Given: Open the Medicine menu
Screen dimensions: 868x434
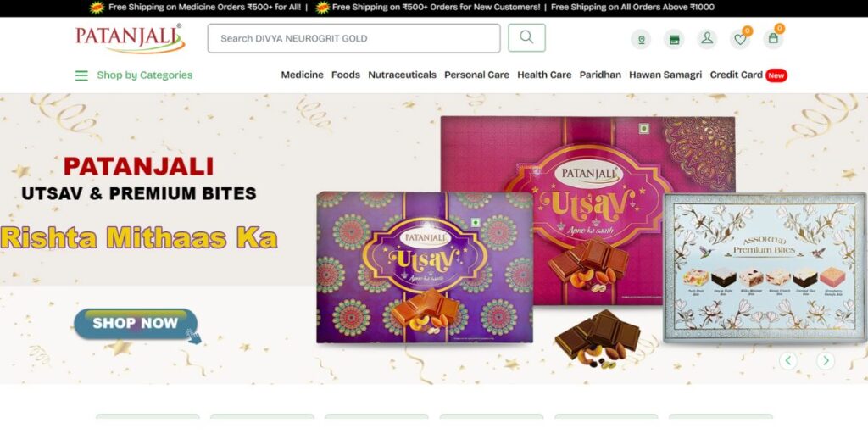Looking at the screenshot, I should pos(303,75).
